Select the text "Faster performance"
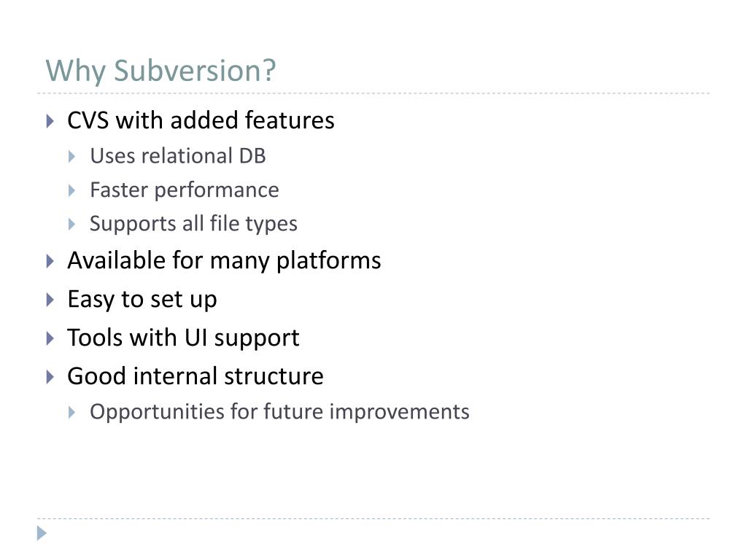747x560 pixels. (185, 190)
